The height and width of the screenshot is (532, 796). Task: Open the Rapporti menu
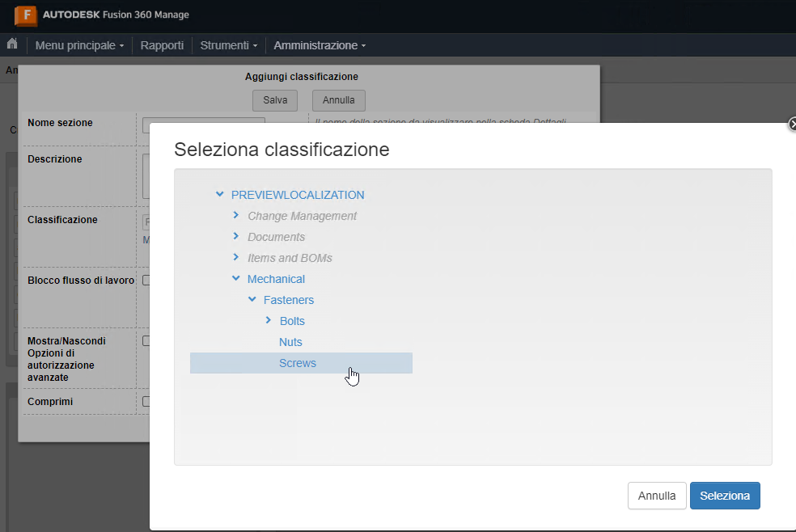pos(162,45)
